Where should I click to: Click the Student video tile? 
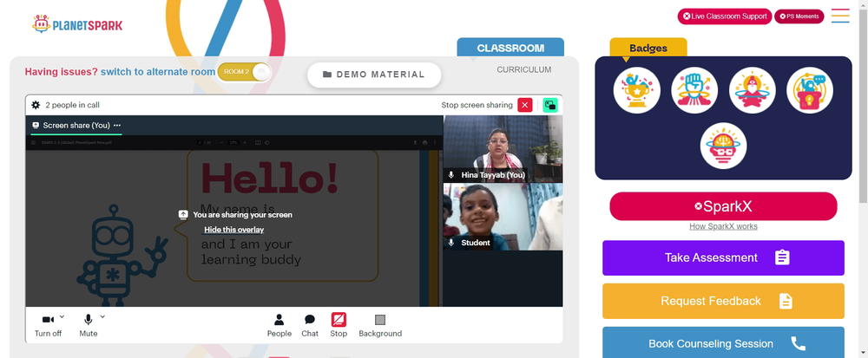(x=503, y=217)
